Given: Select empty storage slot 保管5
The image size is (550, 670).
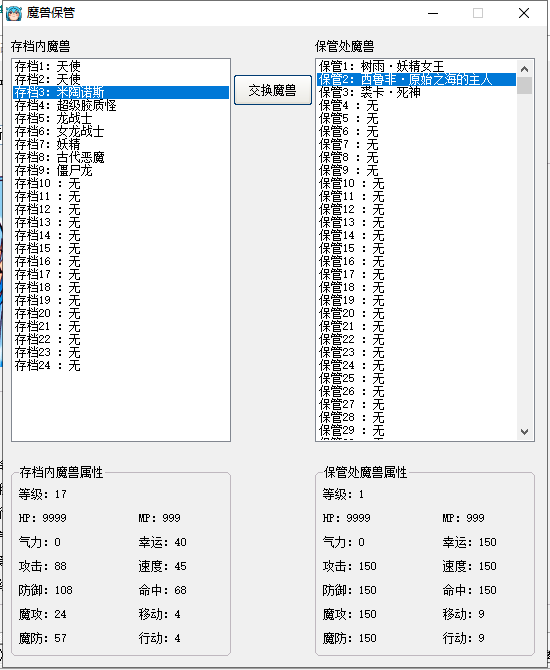Looking at the screenshot, I should coord(416,118).
